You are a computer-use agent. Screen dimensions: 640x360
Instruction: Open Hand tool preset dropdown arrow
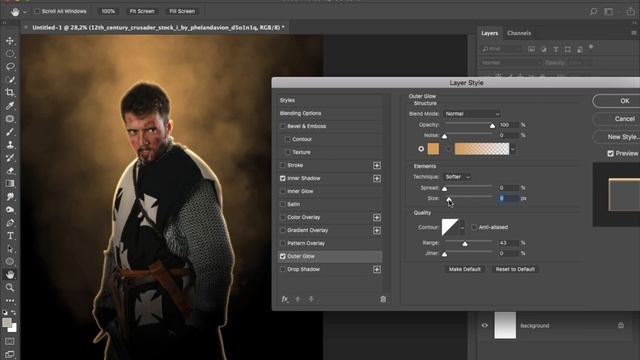25,12
